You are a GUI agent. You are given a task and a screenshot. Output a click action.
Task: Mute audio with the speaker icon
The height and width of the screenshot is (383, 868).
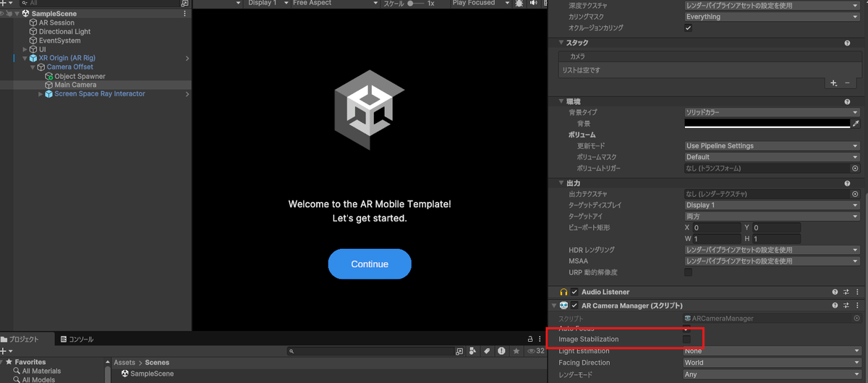[x=535, y=4]
